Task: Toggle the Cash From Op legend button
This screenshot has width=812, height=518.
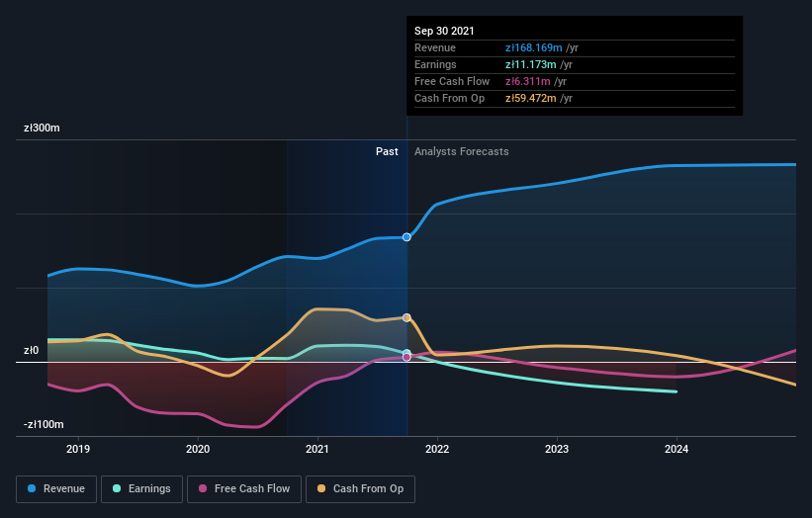Action: [360, 489]
